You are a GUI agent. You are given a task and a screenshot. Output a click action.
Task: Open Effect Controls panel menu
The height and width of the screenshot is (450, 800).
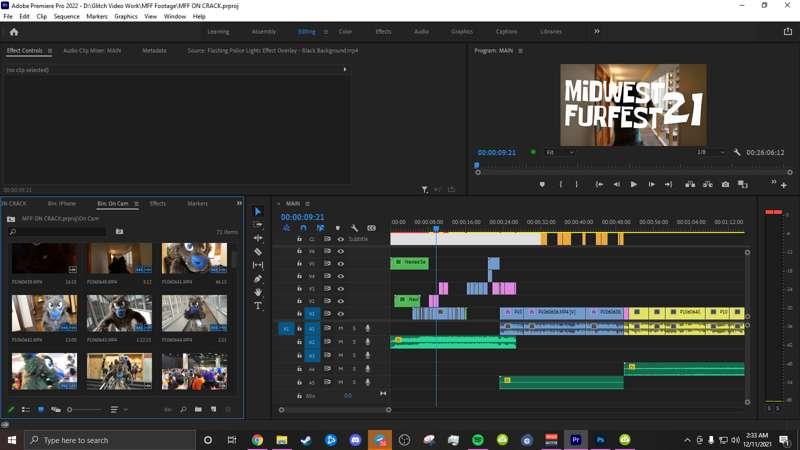[x=49, y=51]
